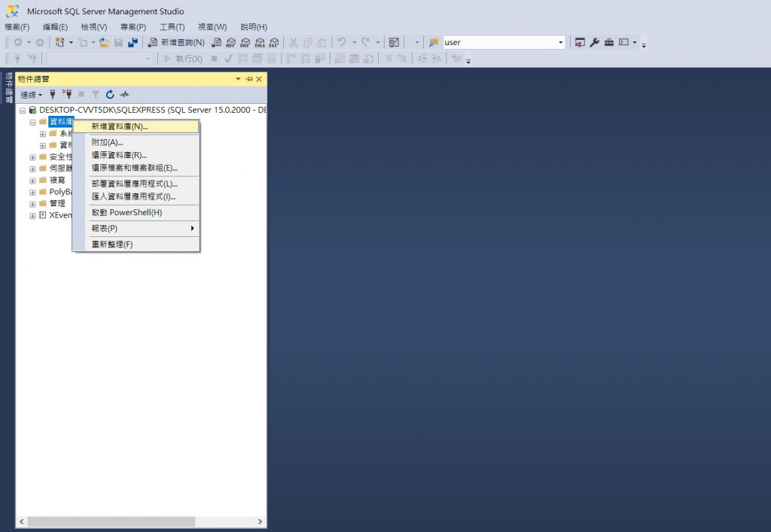Click the Object Explorer refresh arrow icon
This screenshot has width=771, height=532.
(x=110, y=94)
